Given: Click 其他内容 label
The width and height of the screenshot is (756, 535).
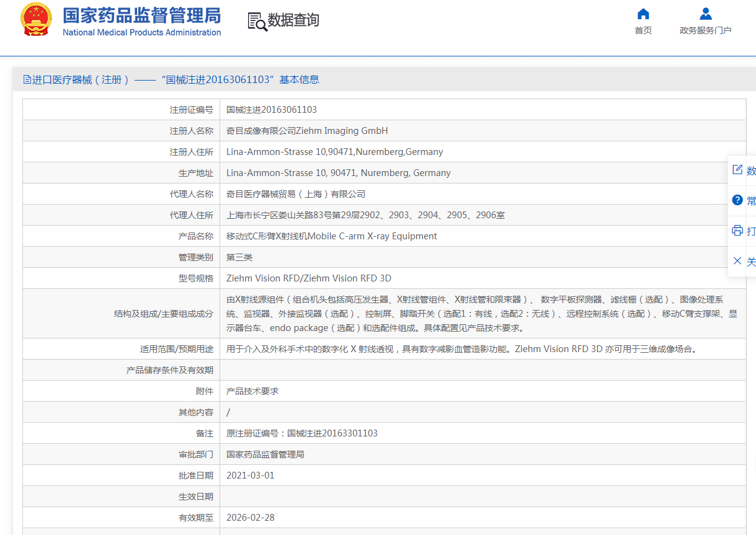Looking at the screenshot, I should point(196,412).
